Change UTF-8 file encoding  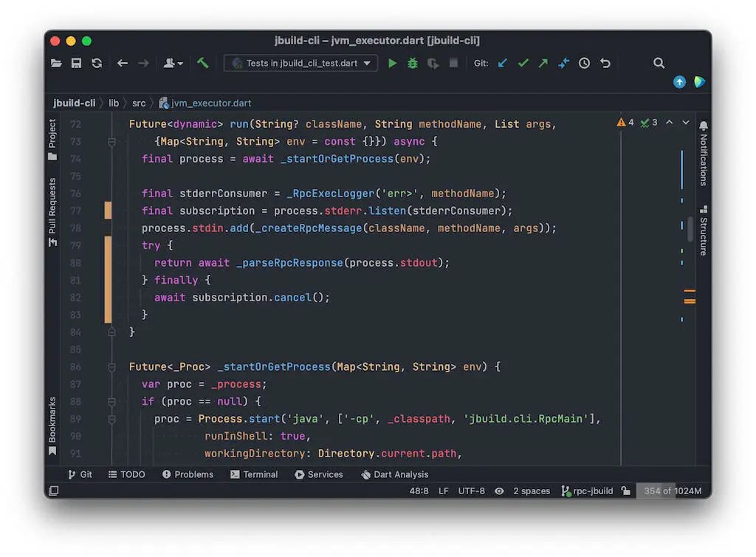click(x=471, y=491)
